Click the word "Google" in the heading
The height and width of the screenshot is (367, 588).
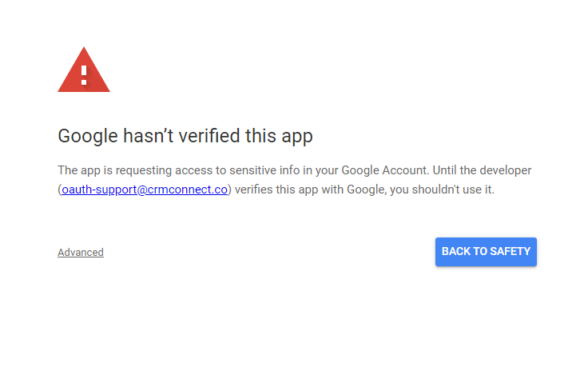point(86,136)
